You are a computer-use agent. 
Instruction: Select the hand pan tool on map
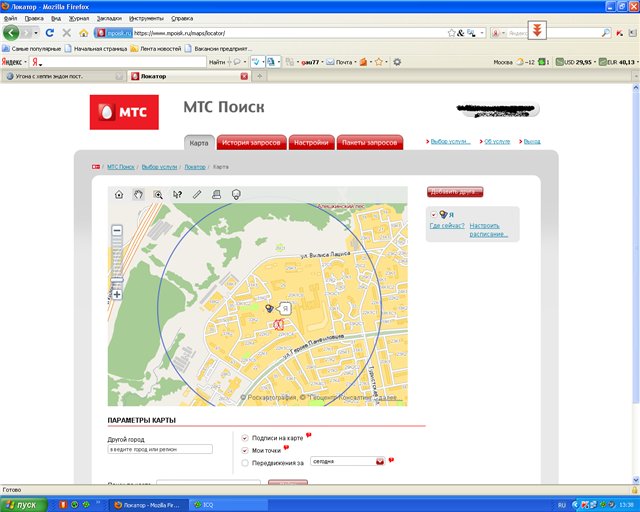point(138,194)
